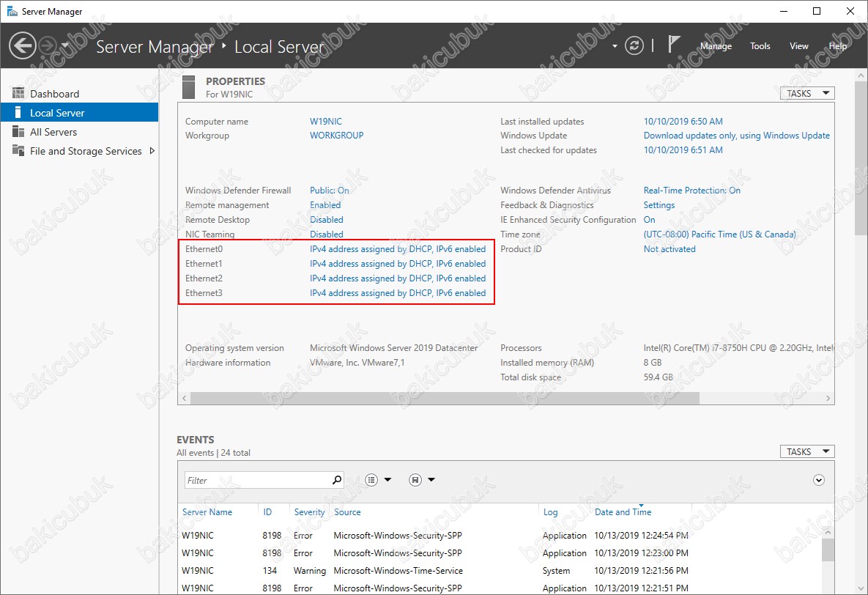Click the W19NIC computer name link
This screenshot has width=868, height=595.
click(x=326, y=122)
